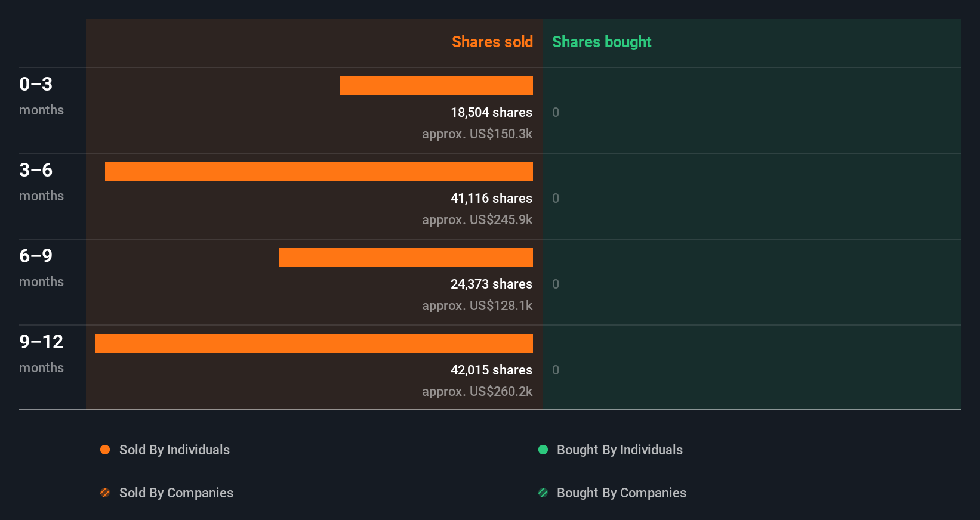Toggle the Sold By Individuals legend label
980x520 pixels.
point(174,450)
